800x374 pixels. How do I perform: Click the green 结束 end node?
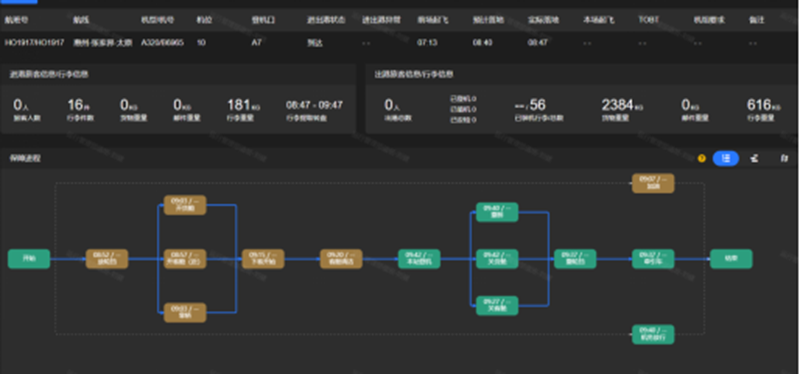pyautogui.click(x=731, y=259)
